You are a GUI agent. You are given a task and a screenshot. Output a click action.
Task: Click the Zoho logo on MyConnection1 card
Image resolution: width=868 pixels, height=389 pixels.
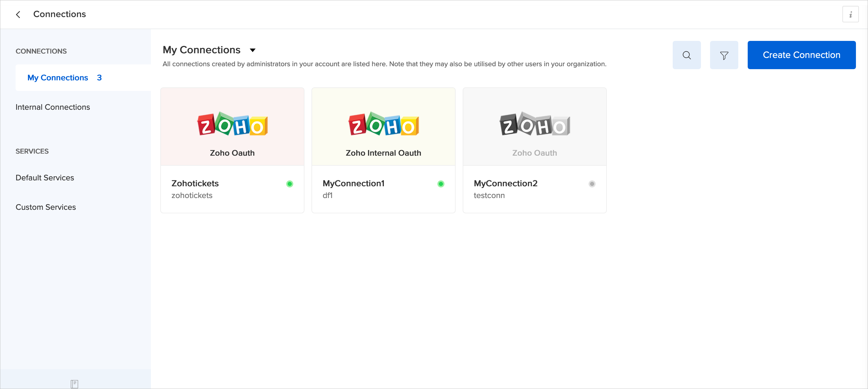click(383, 124)
